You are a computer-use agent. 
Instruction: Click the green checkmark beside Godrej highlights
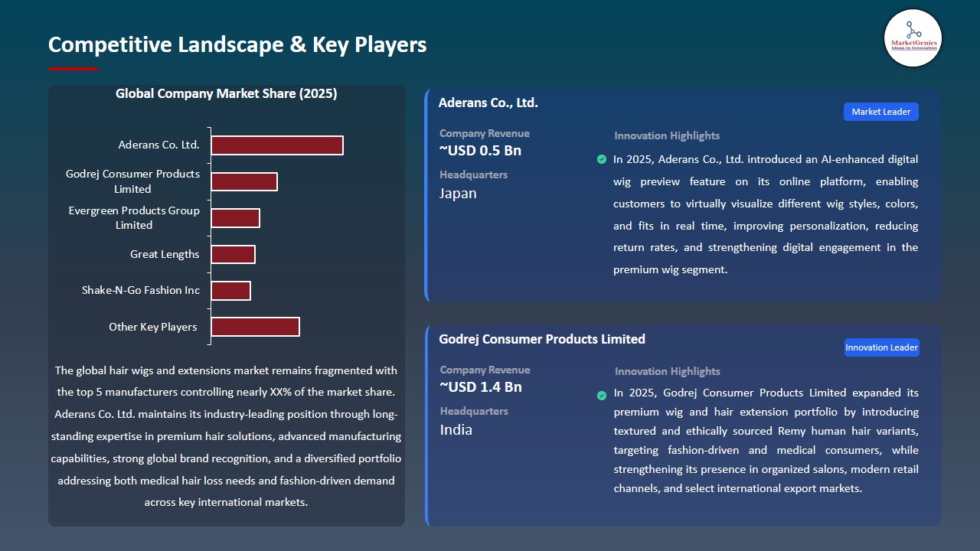tap(602, 396)
